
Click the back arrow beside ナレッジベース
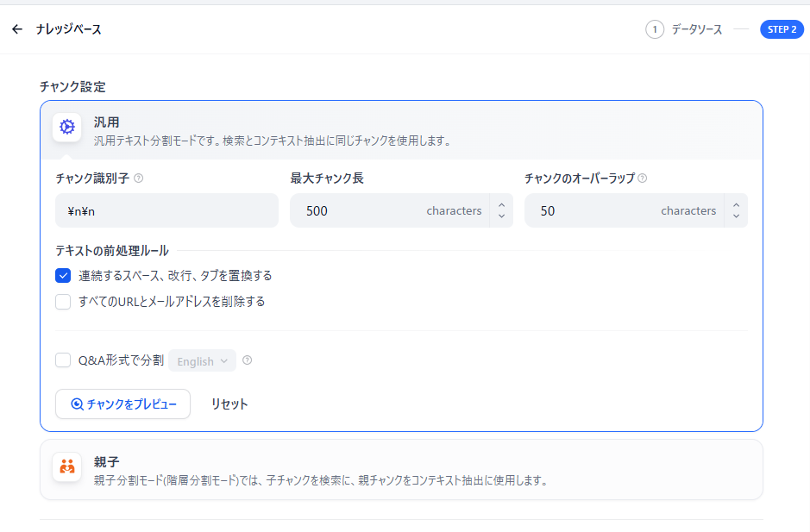[17, 28]
